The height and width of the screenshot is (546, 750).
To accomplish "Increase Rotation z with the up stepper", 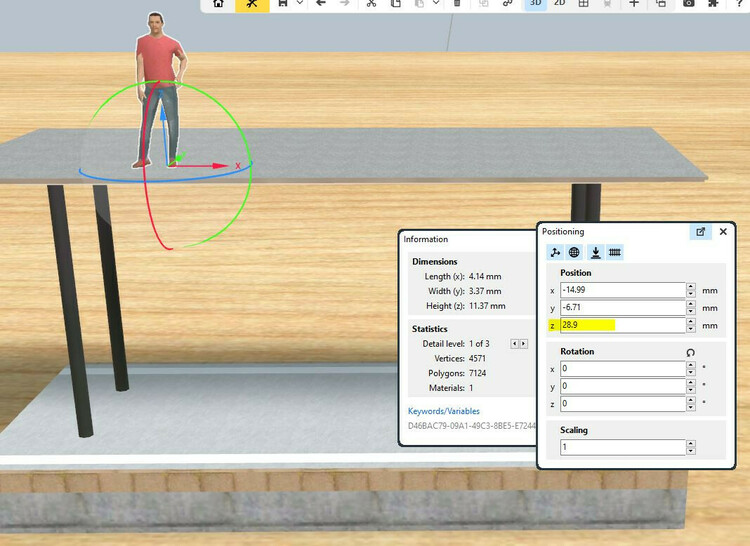I will click(691, 401).
